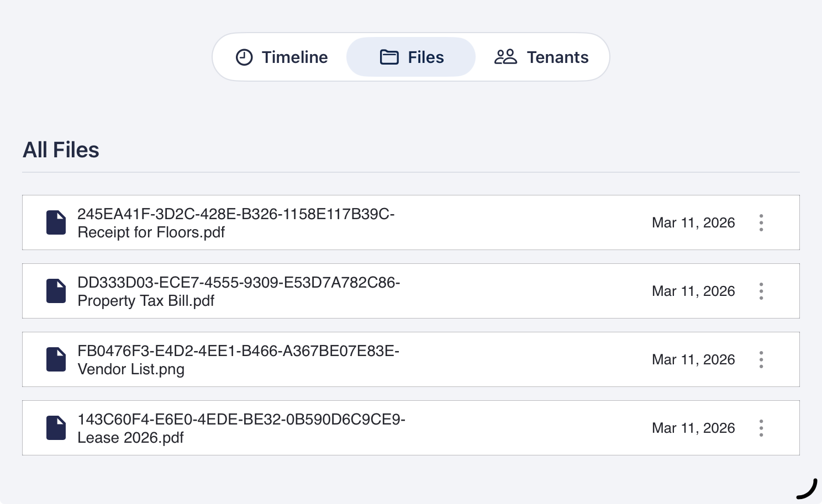Click the Lease 2026 file icon
This screenshot has height=504, width=822.
56,428
